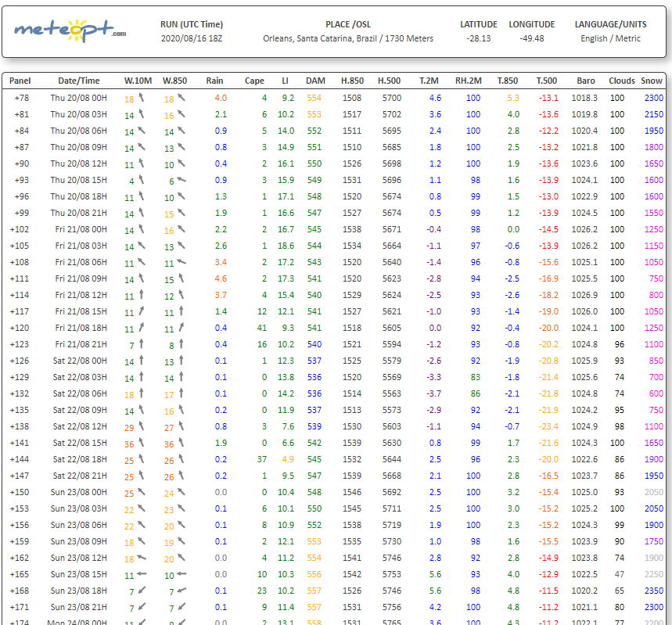This screenshot has width=672, height=625.
Task: Click the T.500 column header
Action: 547,81
